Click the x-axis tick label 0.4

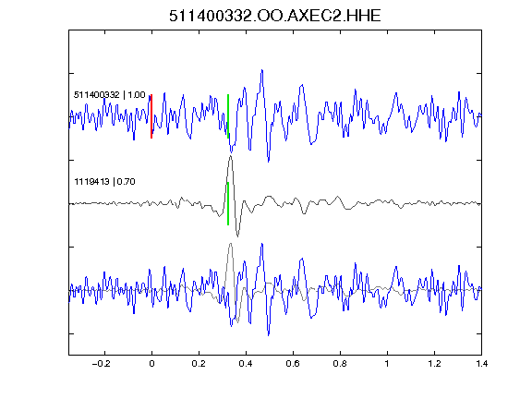[x=246, y=364]
